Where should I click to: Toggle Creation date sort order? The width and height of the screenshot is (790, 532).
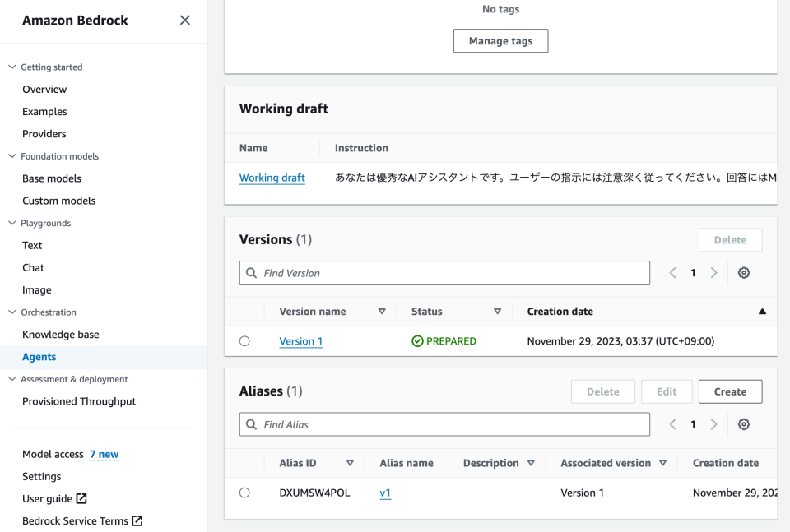(x=762, y=311)
